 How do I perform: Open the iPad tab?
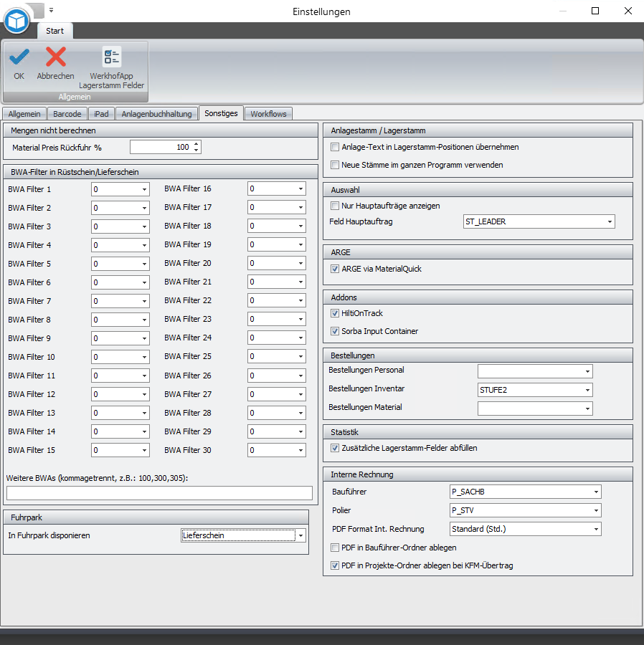pyautogui.click(x=101, y=114)
